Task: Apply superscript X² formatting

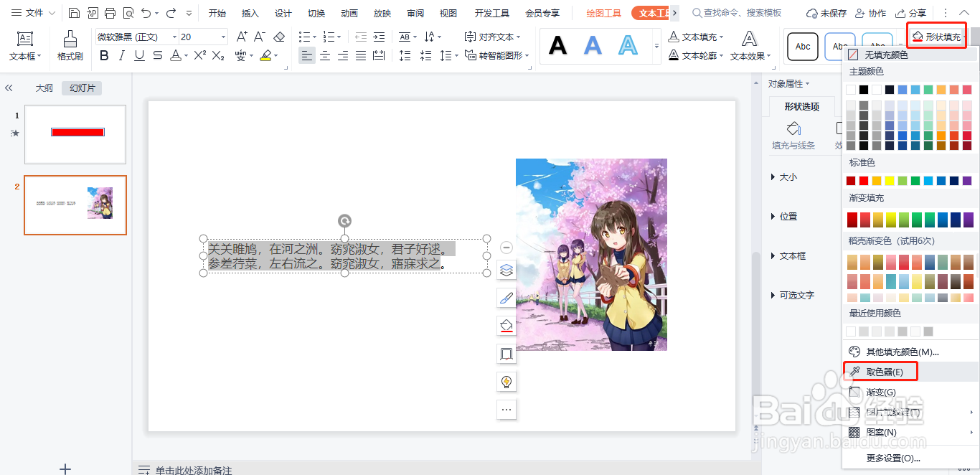Action: tap(200, 55)
